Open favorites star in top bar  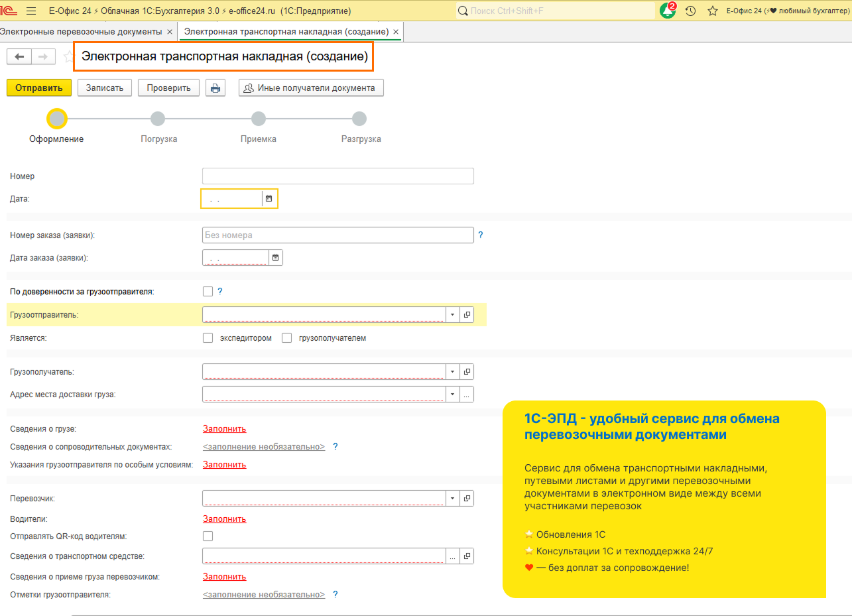(x=712, y=11)
